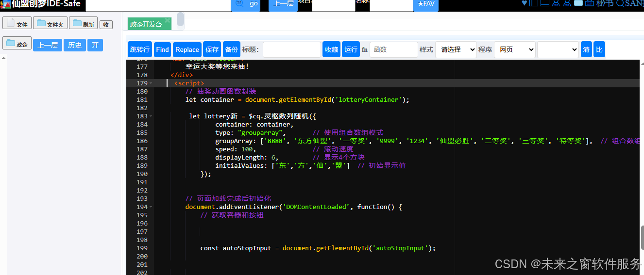Click the SAN search link
Viewport: 644px width, 275px height.
630,3
